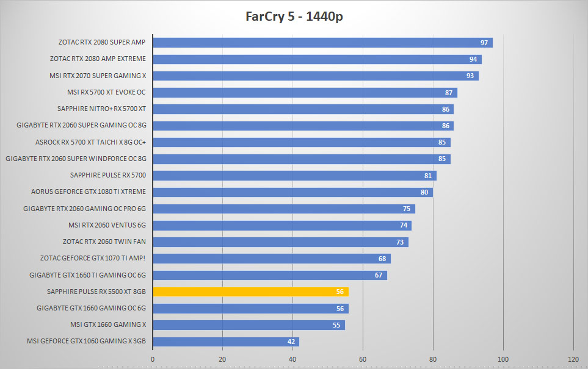Image resolution: width=588 pixels, height=369 pixels.
Task: Click axis tick label 100
Action: pos(503,359)
